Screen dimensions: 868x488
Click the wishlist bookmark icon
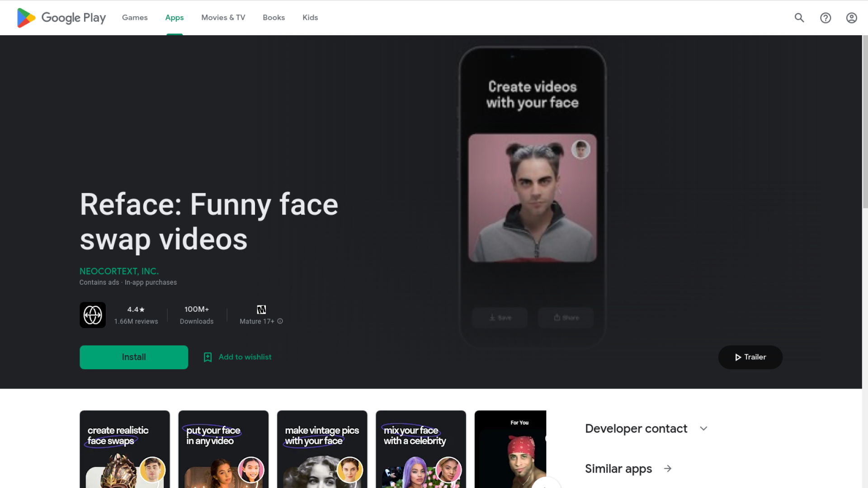pyautogui.click(x=208, y=357)
